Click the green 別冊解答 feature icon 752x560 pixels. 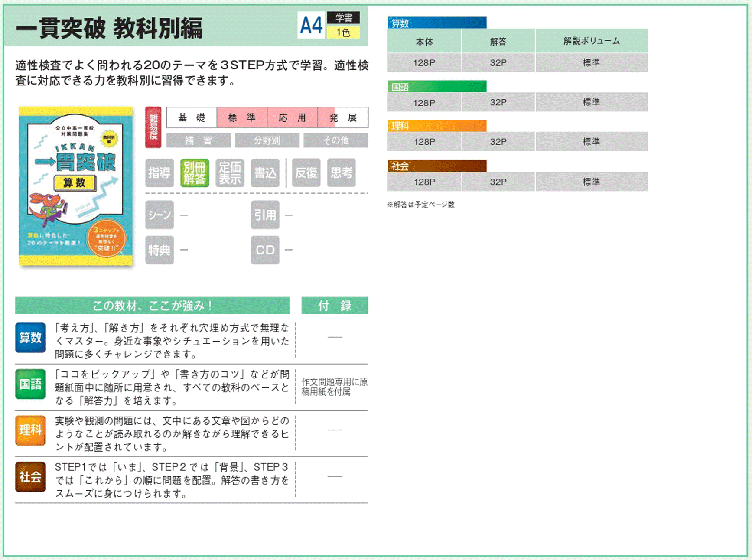click(x=195, y=173)
